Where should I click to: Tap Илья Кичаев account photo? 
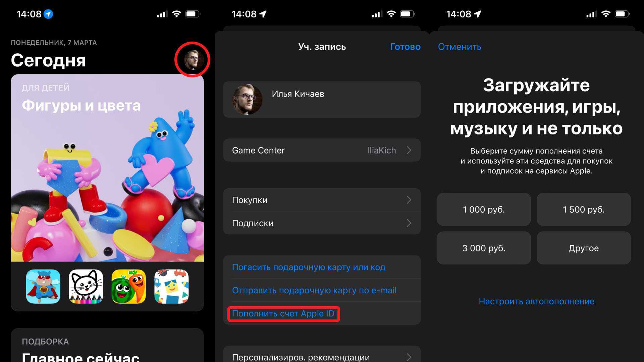click(248, 100)
